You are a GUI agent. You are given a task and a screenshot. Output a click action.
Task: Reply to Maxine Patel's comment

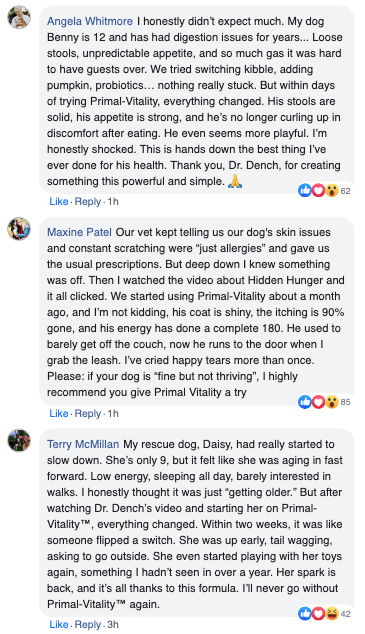(x=88, y=413)
